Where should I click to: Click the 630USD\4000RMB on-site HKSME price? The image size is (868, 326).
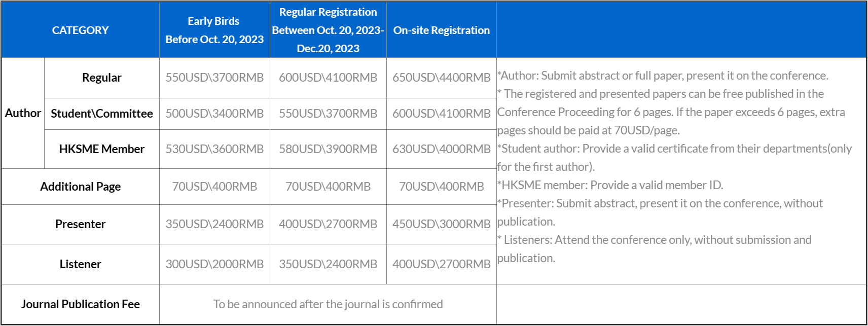(x=441, y=149)
